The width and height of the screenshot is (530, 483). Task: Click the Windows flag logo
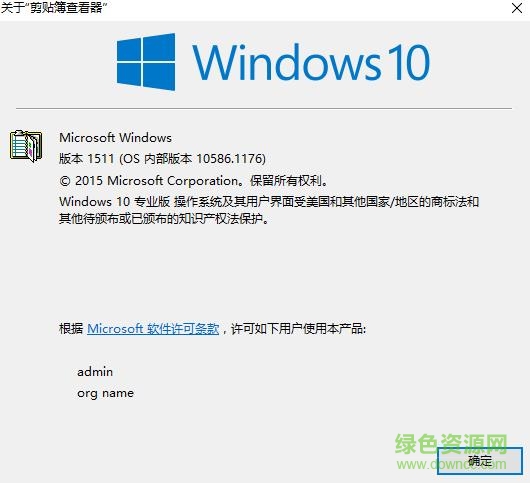(146, 62)
